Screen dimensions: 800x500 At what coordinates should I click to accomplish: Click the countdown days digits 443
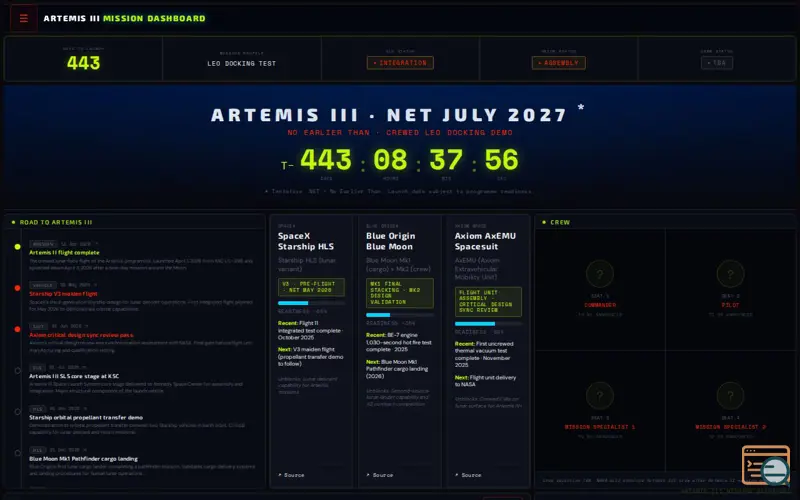pos(326,160)
